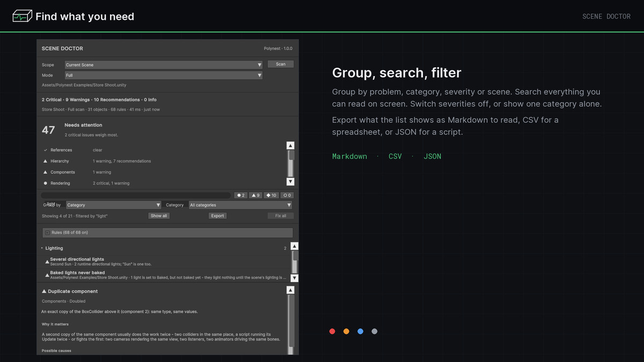Click the blue dot below the description
The image size is (644, 362).
point(360,331)
